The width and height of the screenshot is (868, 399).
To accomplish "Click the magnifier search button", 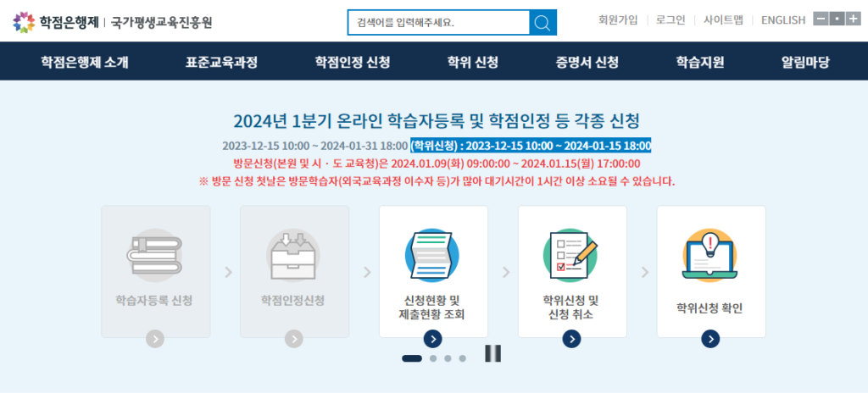I will [542, 22].
